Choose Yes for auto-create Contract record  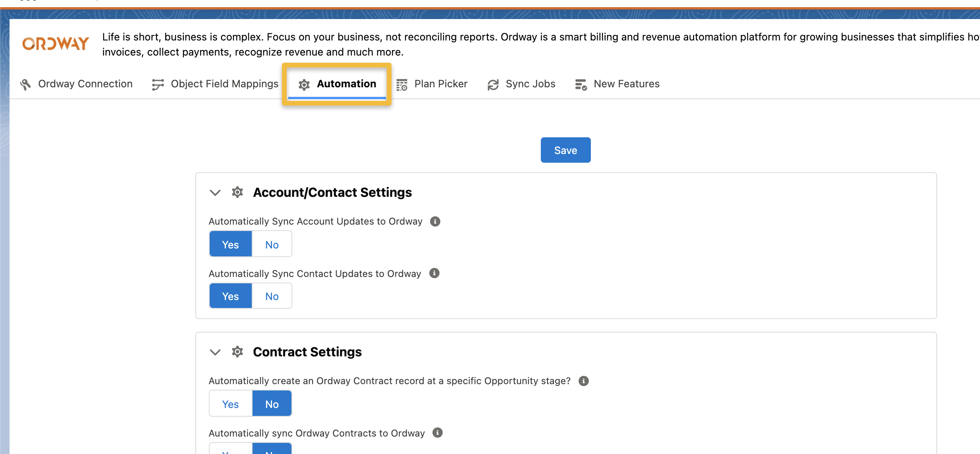(231, 404)
